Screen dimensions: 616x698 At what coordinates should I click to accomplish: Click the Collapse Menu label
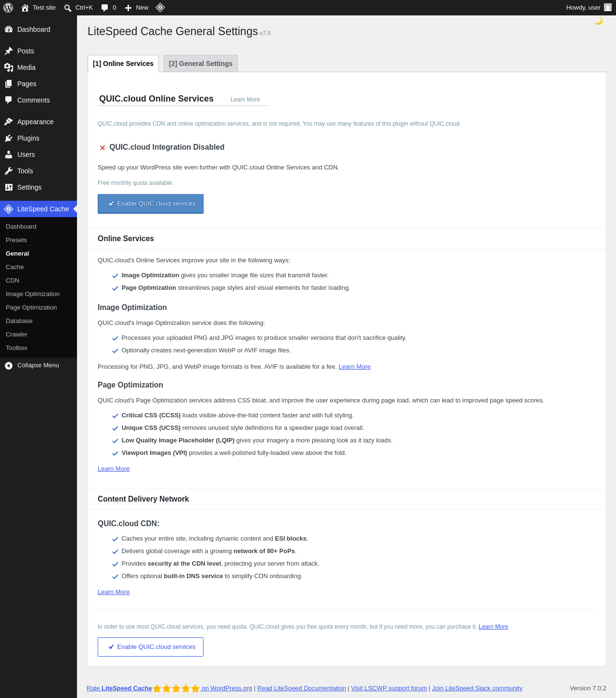[x=38, y=365]
